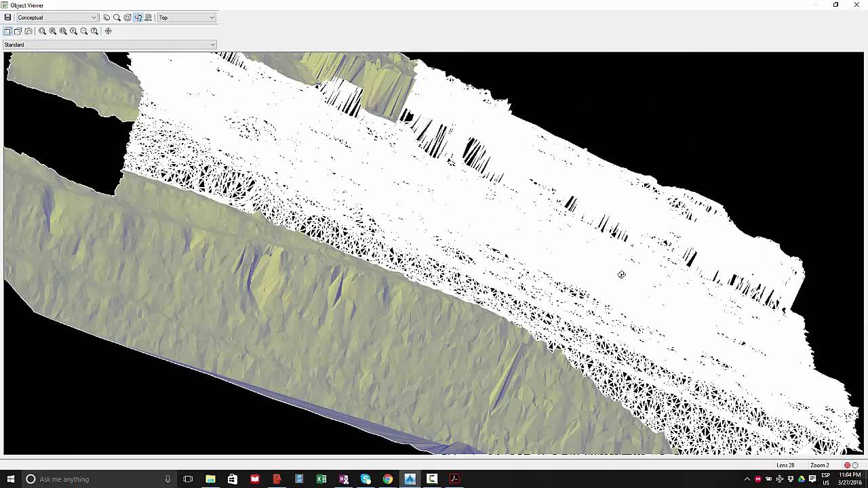868x488 pixels.
Task: Click the ESP US language indicator
Action: coord(826,479)
